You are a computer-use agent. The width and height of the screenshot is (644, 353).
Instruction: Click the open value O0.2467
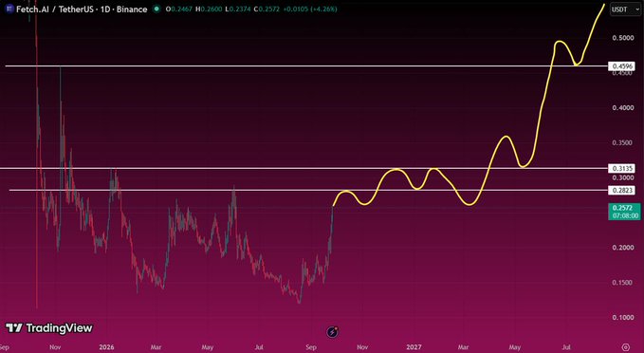tap(178, 9)
